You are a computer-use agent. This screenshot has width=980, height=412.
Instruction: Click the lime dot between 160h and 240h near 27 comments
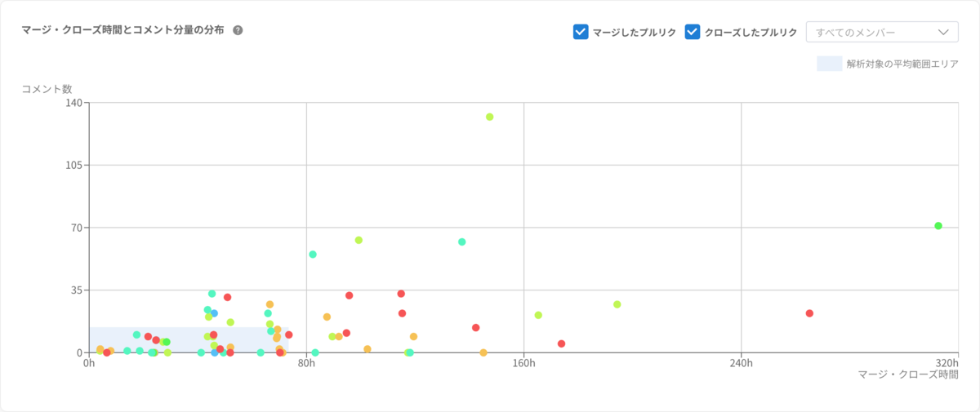point(617,304)
